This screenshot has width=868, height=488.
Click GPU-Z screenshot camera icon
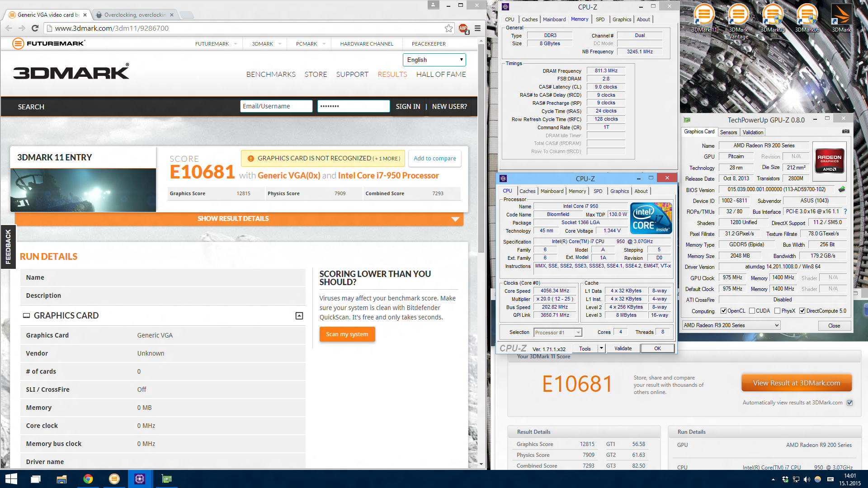click(845, 131)
